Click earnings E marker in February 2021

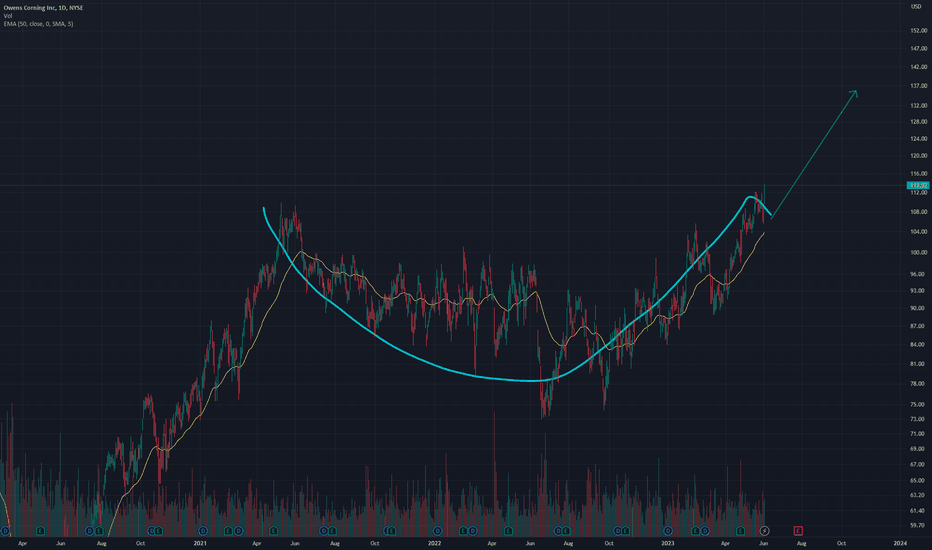click(228, 530)
